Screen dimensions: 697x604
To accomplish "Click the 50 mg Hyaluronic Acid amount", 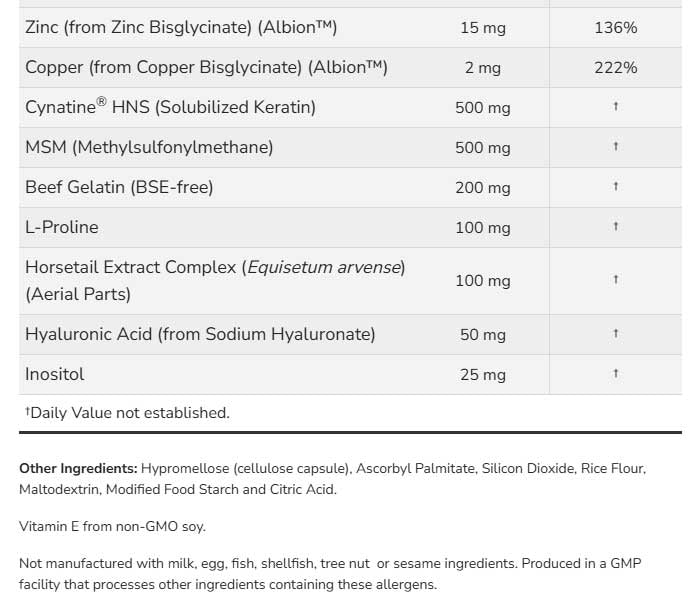I will point(483,334).
